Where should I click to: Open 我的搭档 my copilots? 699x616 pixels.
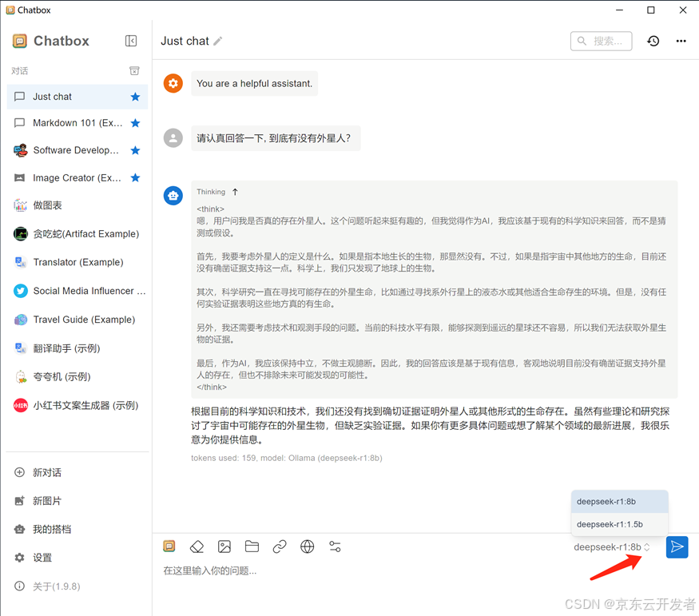pos(77,530)
